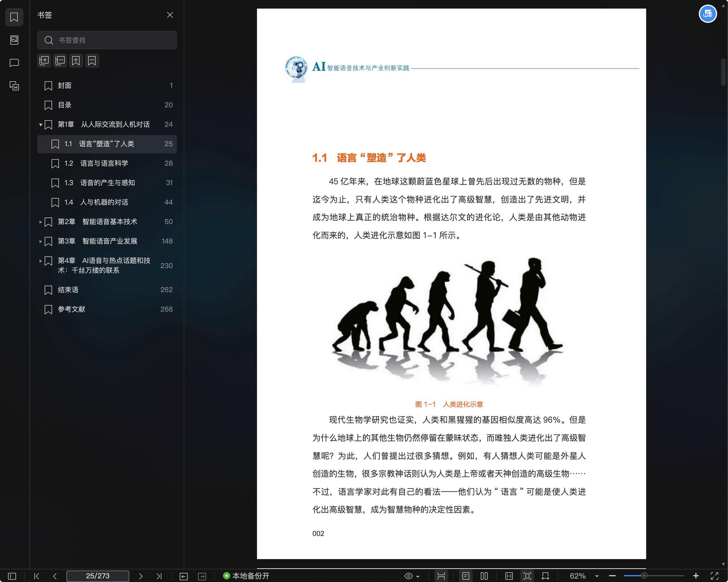Go to the first page

coord(37,576)
